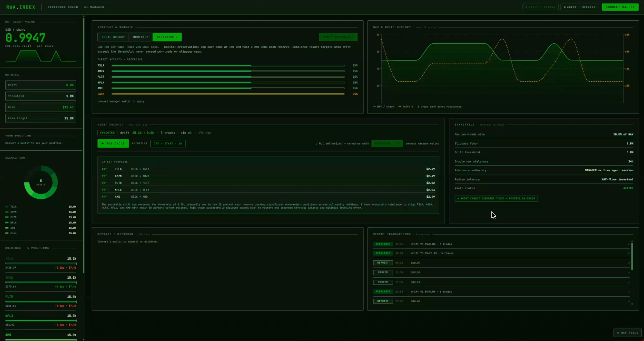Click the DEPOSIT $50.00 transaction badge
The width and height of the screenshot is (644, 341).
383,263
